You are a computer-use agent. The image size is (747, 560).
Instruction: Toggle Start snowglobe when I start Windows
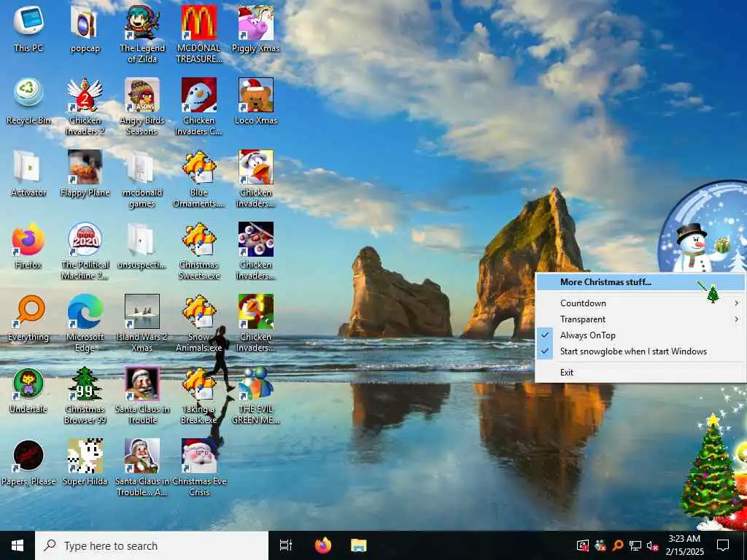pos(640,351)
